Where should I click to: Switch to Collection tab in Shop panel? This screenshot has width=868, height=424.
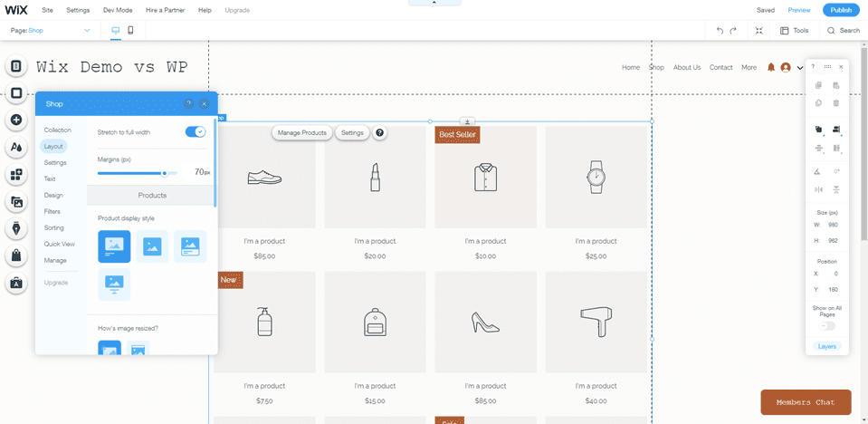pos(58,130)
